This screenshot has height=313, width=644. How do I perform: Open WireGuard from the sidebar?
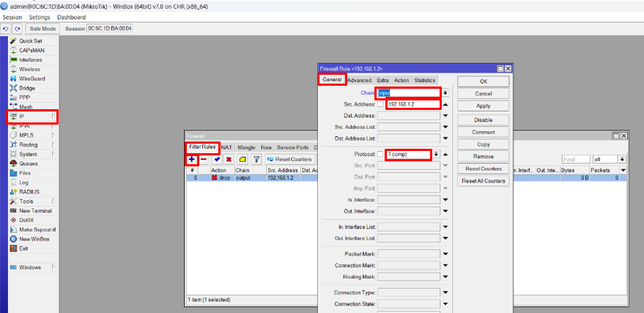pyautogui.click(x=32, y=78)
